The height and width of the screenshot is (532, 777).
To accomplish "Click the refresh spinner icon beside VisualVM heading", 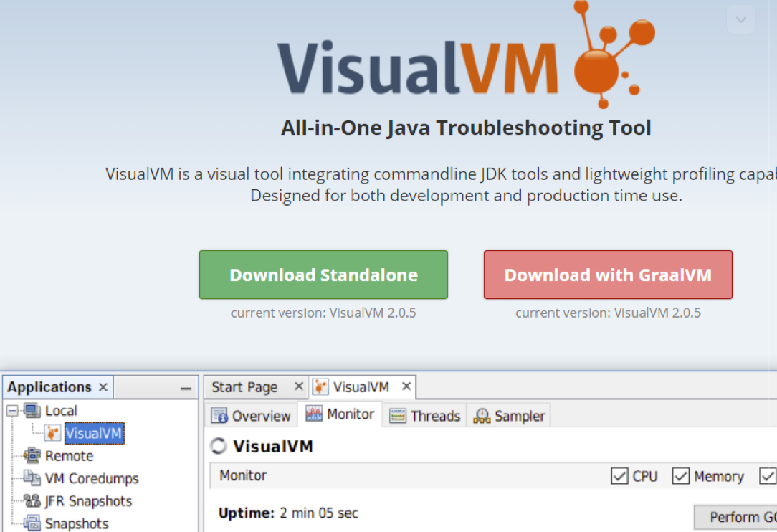I will pos(218,447).
